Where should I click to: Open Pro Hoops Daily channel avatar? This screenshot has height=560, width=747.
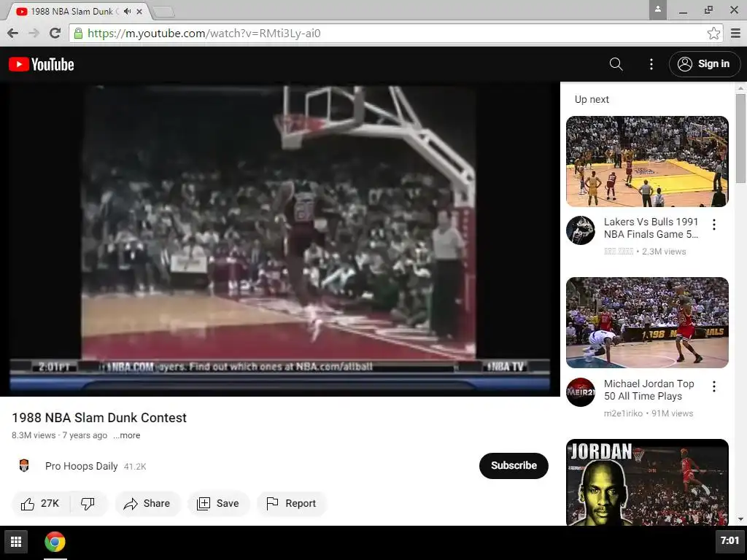24,466
